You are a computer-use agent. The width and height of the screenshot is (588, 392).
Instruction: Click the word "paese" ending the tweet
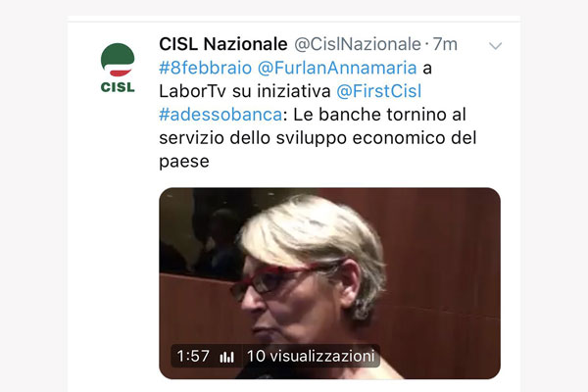coord(184,162)
